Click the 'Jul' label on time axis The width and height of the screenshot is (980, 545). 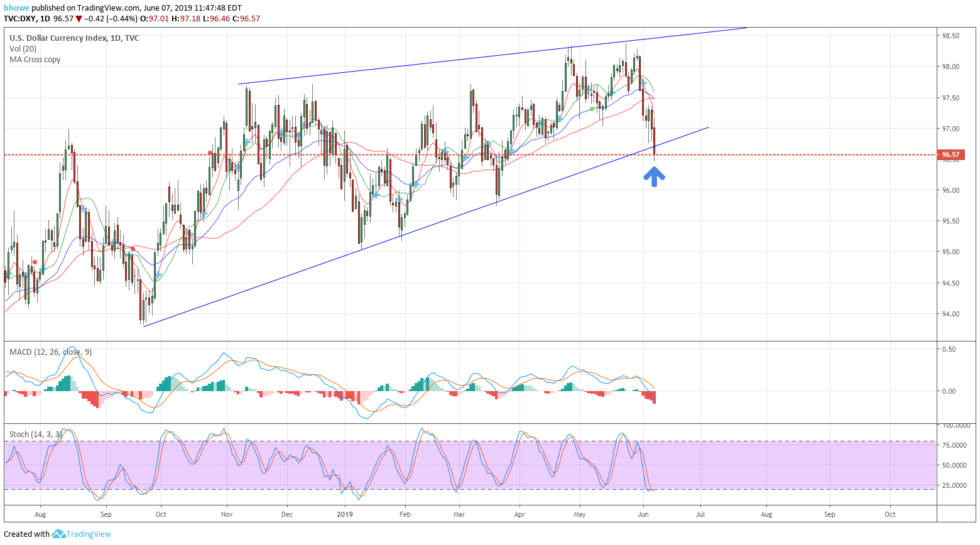pos(700,514)
